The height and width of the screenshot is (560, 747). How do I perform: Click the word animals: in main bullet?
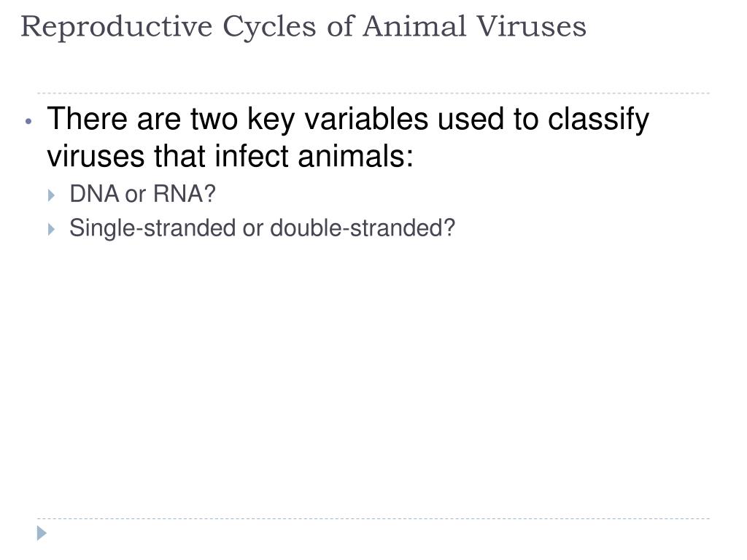(355, 156)
